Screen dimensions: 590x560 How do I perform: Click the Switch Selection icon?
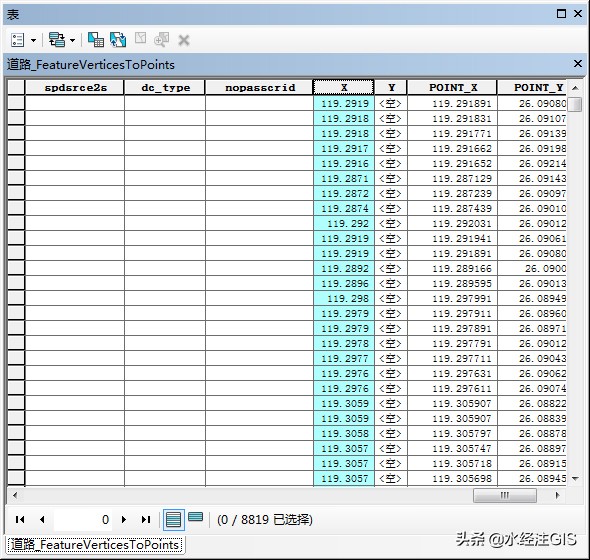[118, 40]
